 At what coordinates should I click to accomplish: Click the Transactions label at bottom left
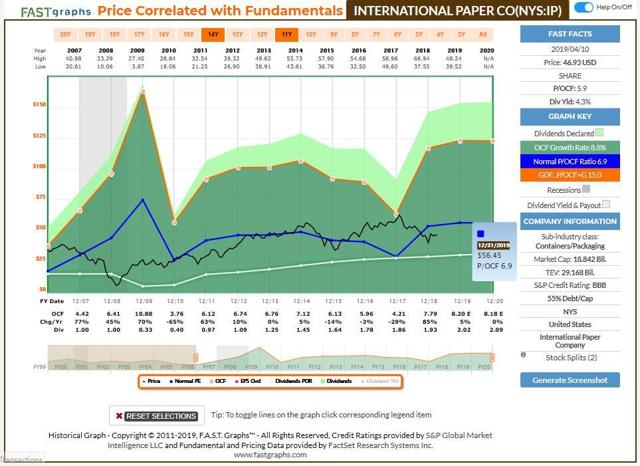tap(21, 460)
